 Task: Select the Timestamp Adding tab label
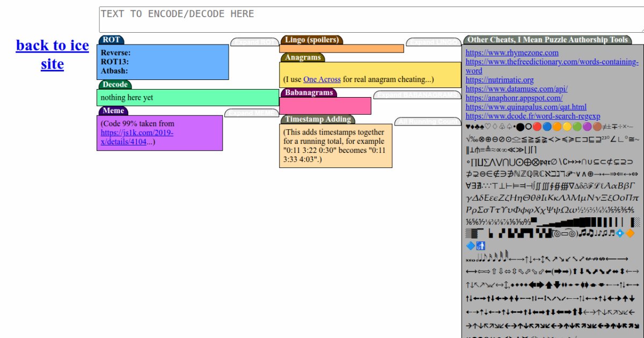(317, 119)
